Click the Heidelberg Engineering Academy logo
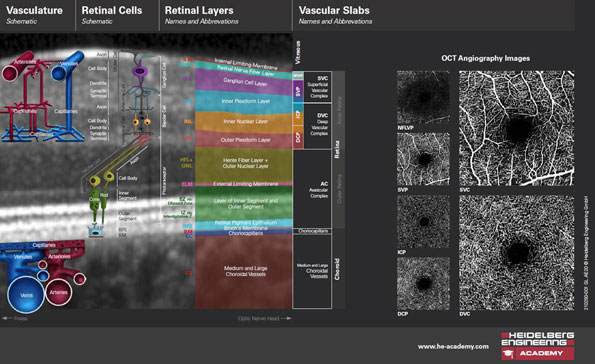Image resolution: width=595 pixels, height=364 pixels. pos(538,346)
